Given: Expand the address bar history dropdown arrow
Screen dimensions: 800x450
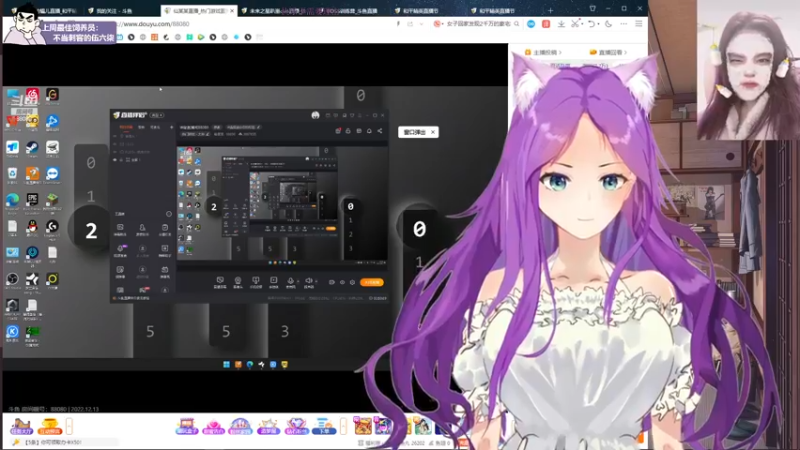Looking at the screenshot, I should click(421, 24).
